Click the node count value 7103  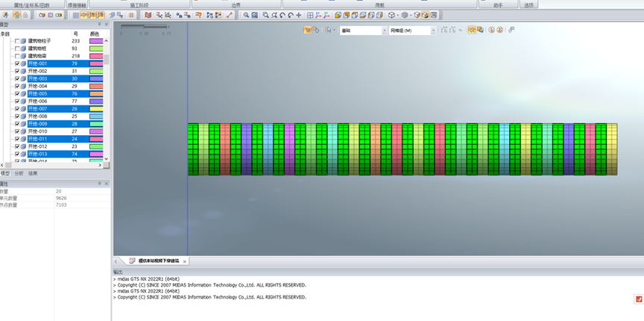pos(61,205)
